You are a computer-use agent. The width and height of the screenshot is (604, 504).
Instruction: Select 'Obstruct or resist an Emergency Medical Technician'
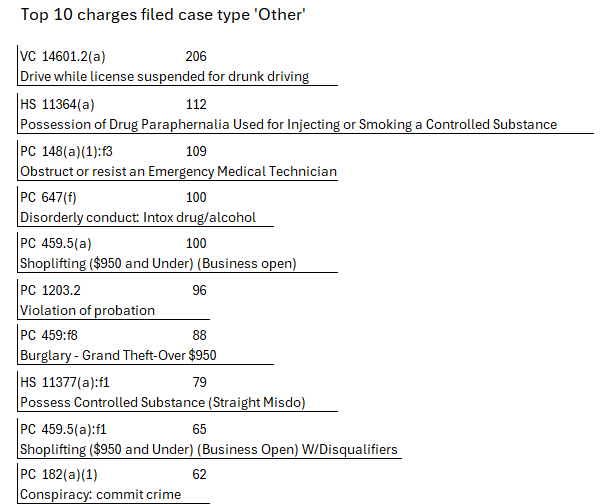(x=178, y=171)
